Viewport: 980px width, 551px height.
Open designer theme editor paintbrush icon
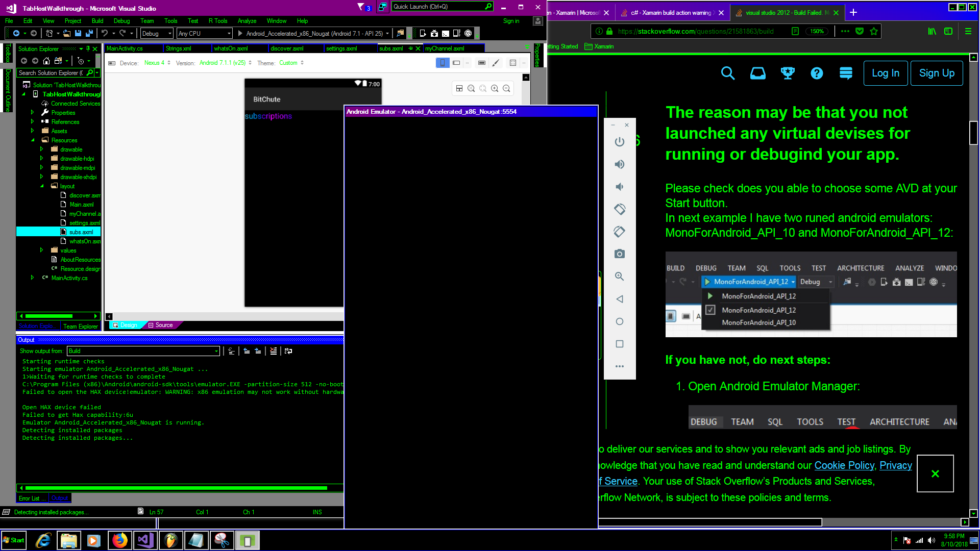[x=496, y=63]
